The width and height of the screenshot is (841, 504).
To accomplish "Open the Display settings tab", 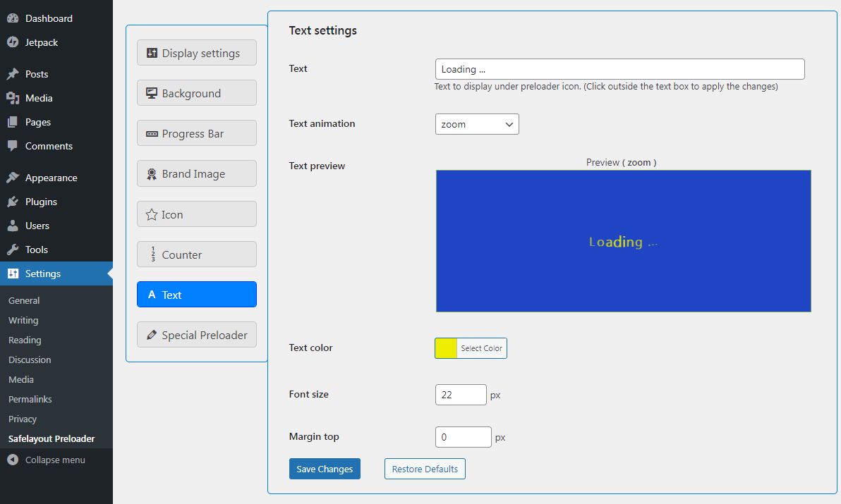I will pyautogui.click(x=197, y=53).
